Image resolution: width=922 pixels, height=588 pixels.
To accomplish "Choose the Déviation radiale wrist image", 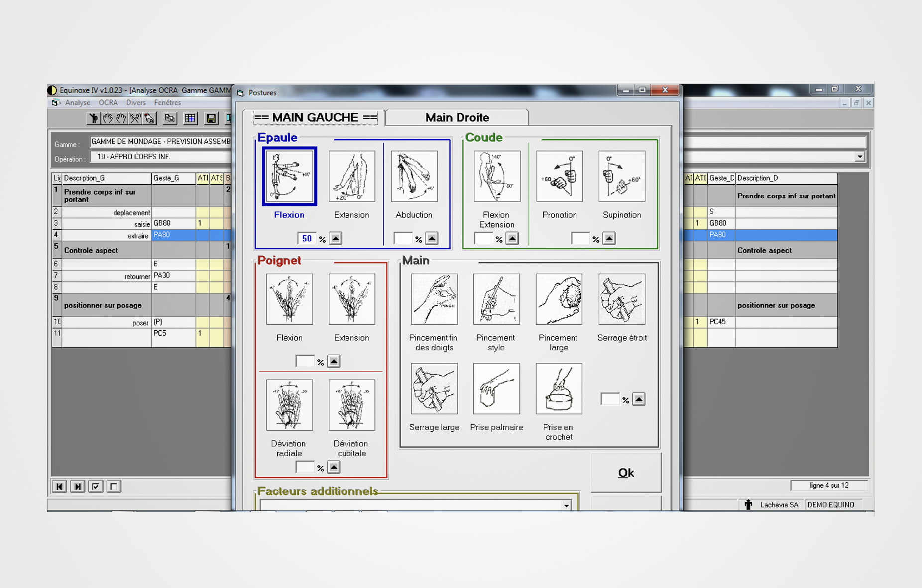I will [289, 405].
